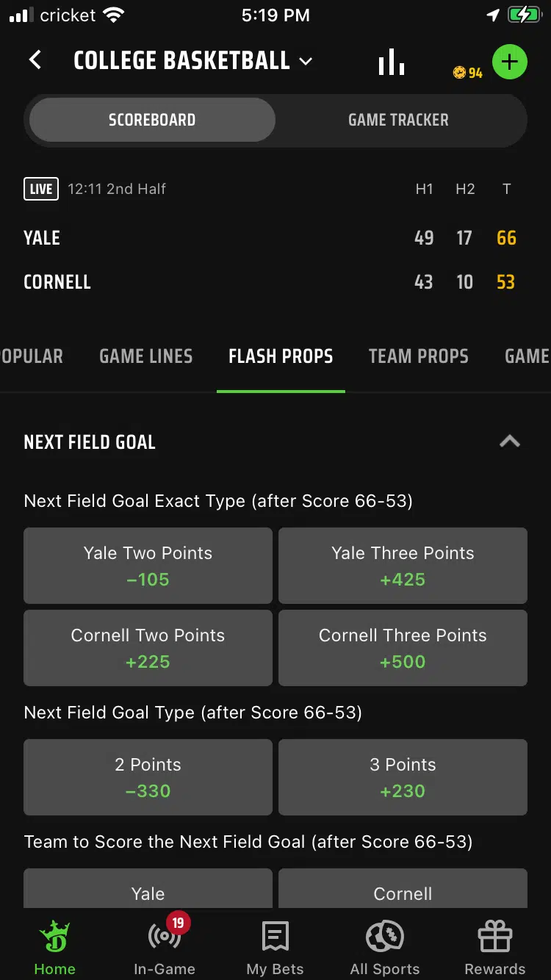The width and height of the screenshot is (551, 980).
Task: Select the Flash Props tab
Action: [x=281, y=356]
